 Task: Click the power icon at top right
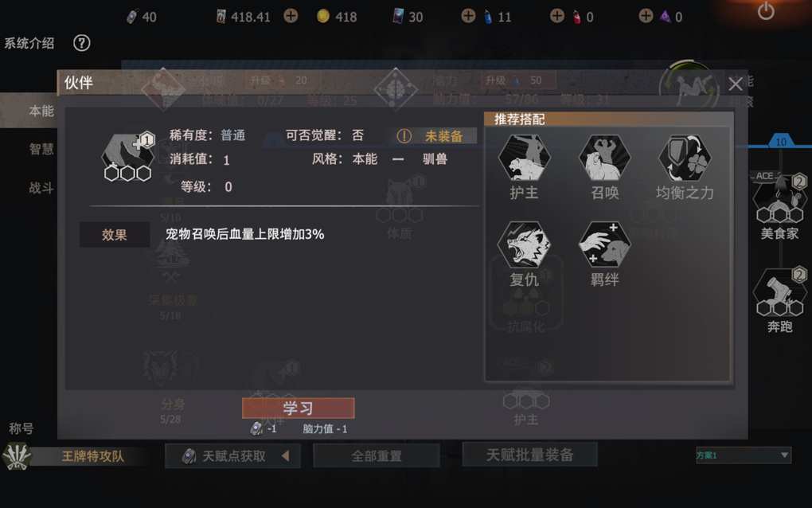[766, 11]
